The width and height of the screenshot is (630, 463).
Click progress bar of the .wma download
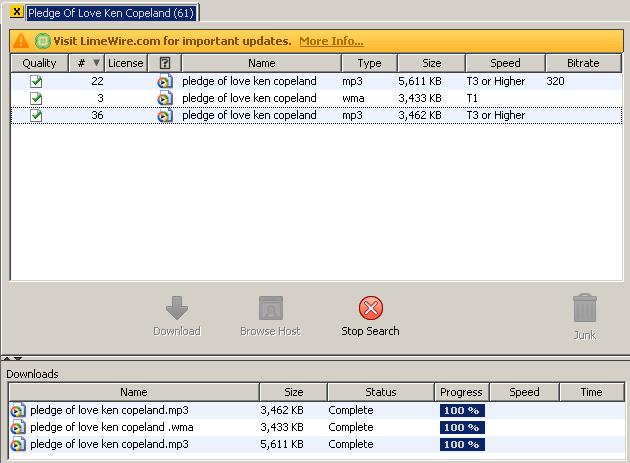tap(462, 428)
